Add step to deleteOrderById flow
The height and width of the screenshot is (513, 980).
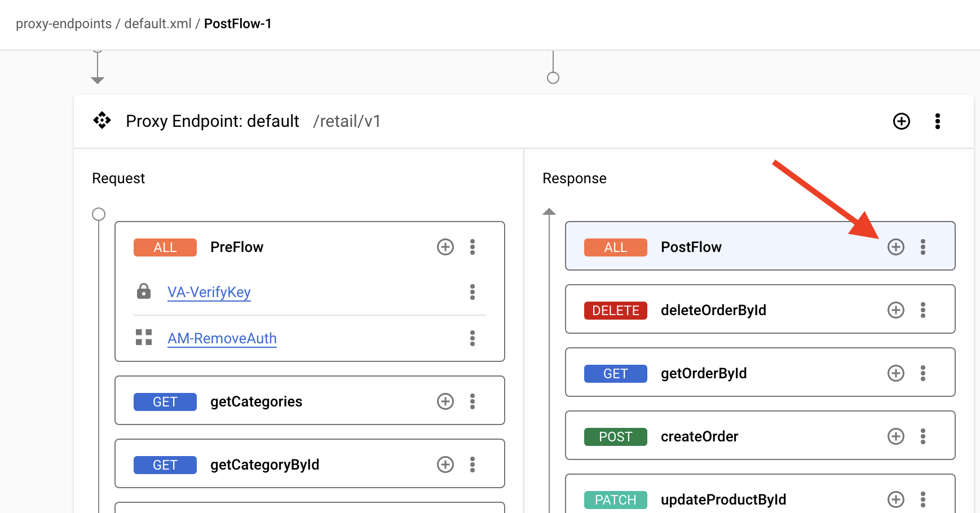click(x=895, y=310)
